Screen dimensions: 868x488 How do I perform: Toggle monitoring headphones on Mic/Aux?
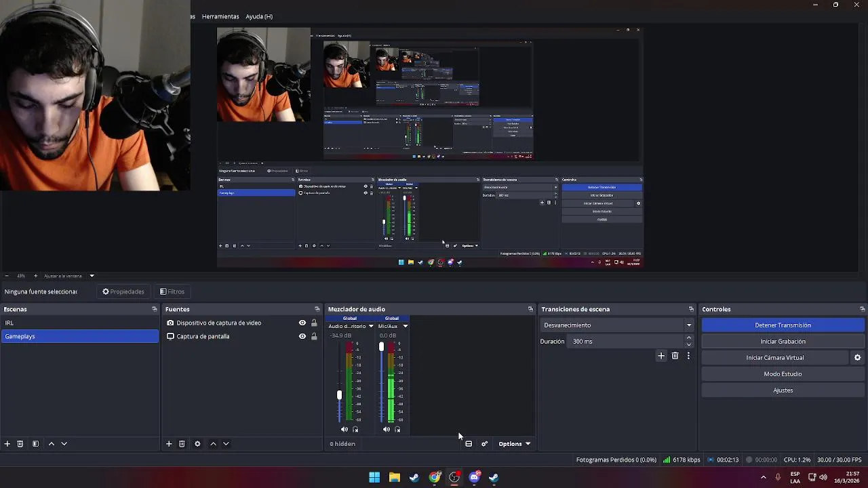coord(397,429)
